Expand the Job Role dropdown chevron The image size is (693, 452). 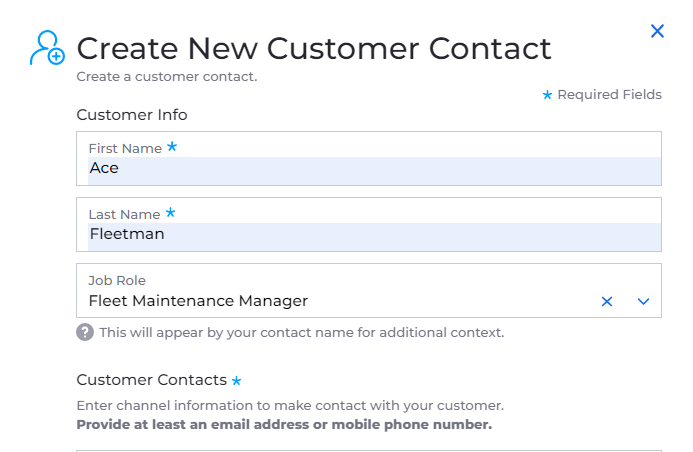[643, 301]
